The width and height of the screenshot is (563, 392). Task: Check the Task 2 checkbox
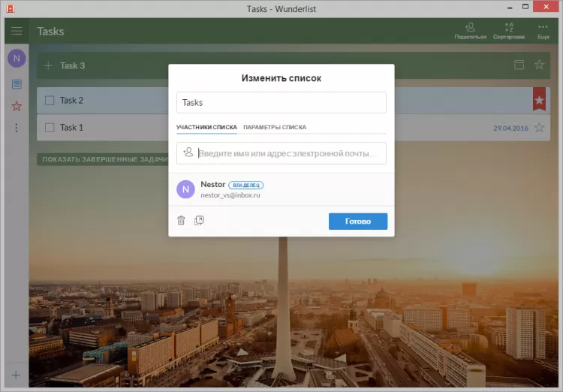(x=50, y=100)
